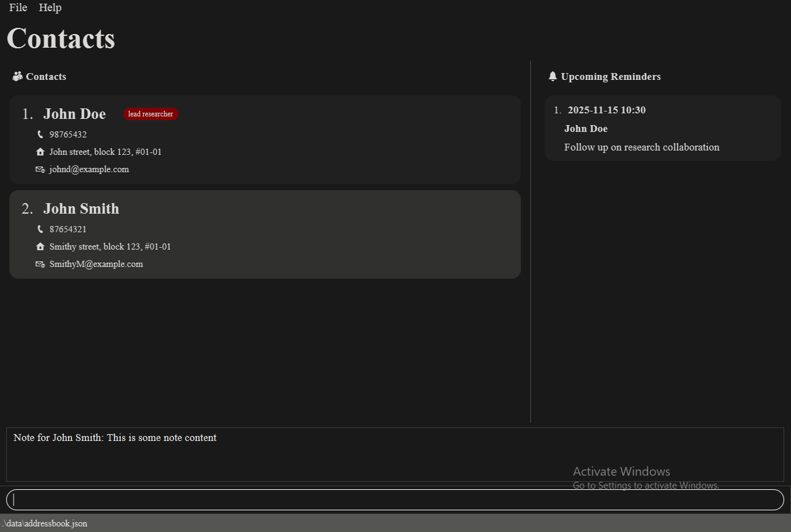Open the File menu
This screenshot has width=791, height=532.
click(x=18, y=7)
